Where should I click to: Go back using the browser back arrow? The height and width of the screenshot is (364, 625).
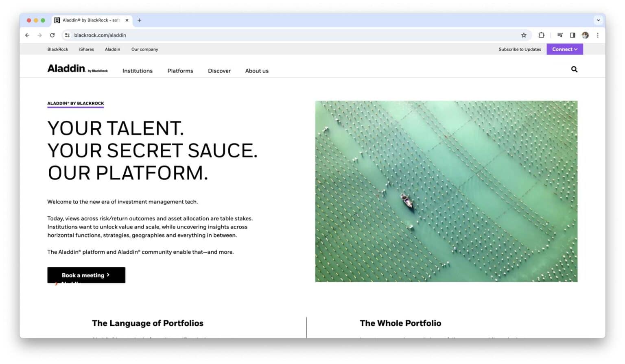(27, 35)
